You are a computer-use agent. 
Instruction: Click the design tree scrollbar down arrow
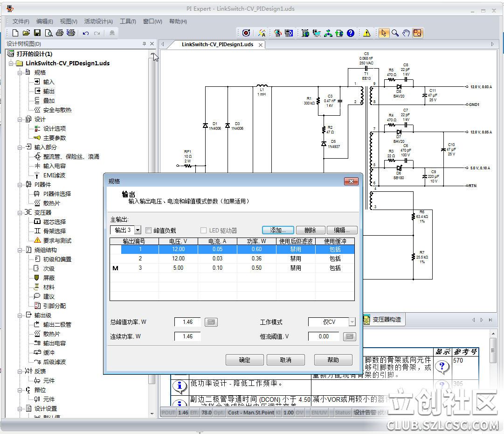tap(152, 414)
